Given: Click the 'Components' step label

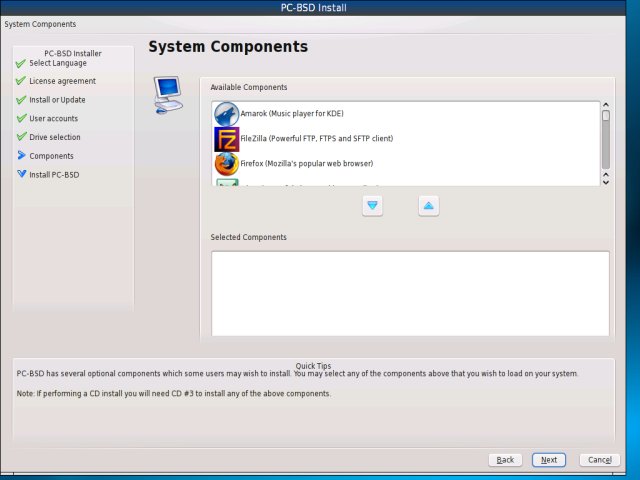Looking at the screenshot, I should pos(51,156).
